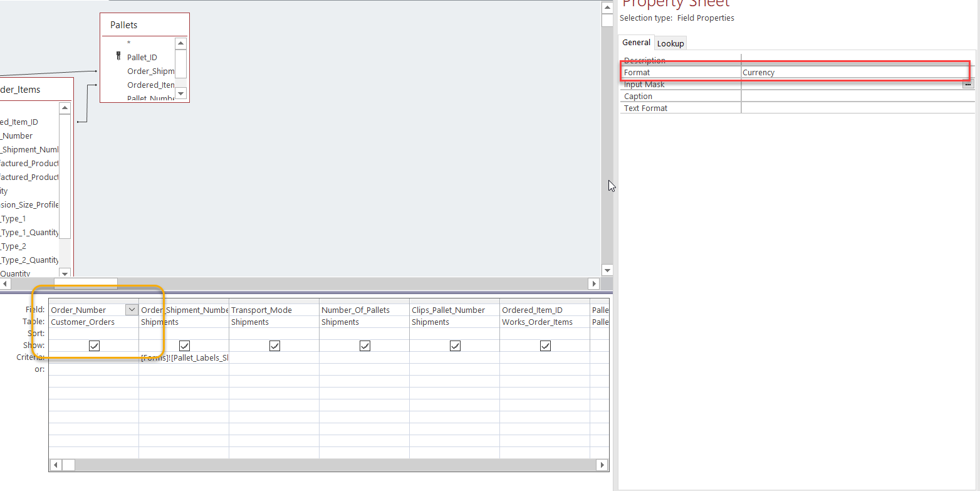Click the Clips_Pallet_Number field cell
The image size is (980, 491).
pos(455,310)
